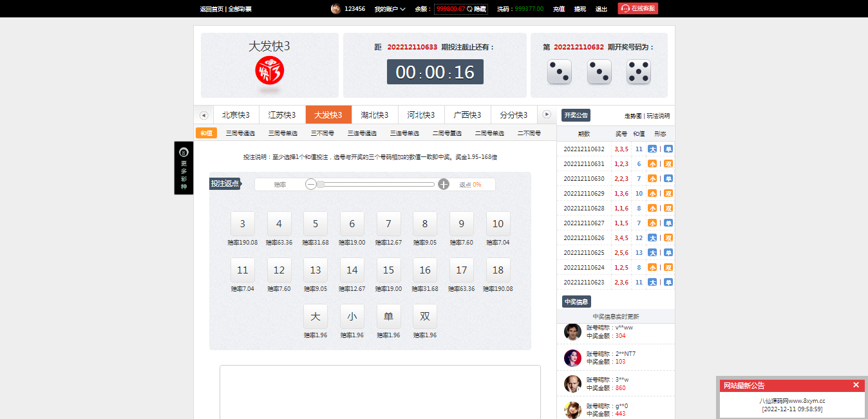Select the 双 bet tile

pos(425,317)
